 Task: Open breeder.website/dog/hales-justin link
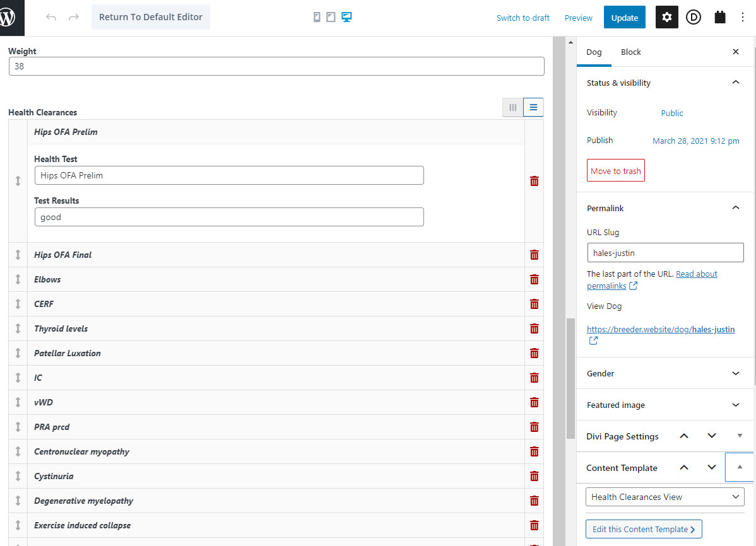click(661, 330)
